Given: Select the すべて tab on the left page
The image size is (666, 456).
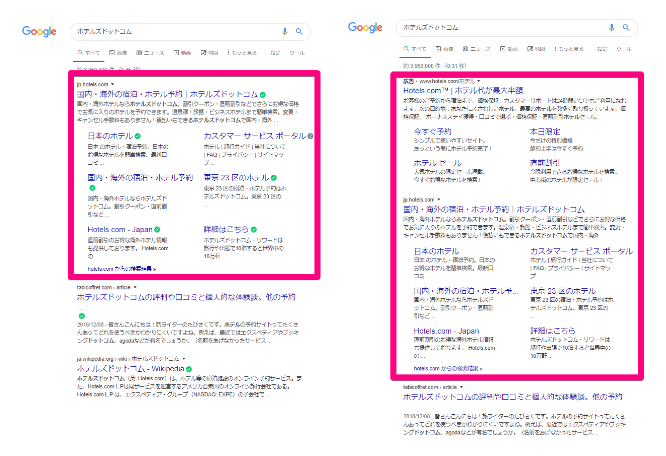Looking at the screenshot, I should 88,53.
